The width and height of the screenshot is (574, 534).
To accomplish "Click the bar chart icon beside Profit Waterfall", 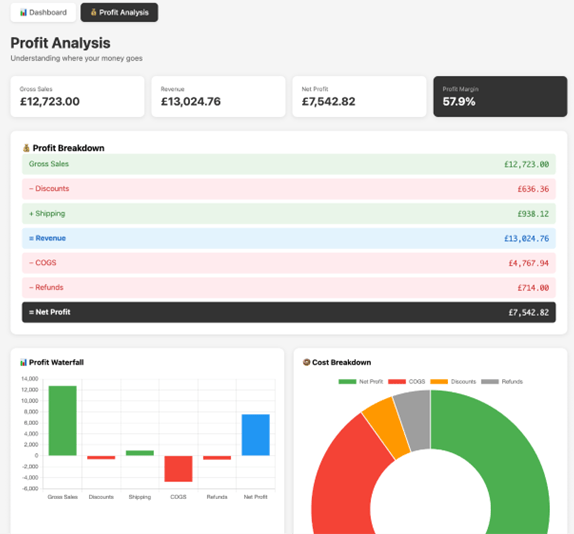I will click(23, 362).
